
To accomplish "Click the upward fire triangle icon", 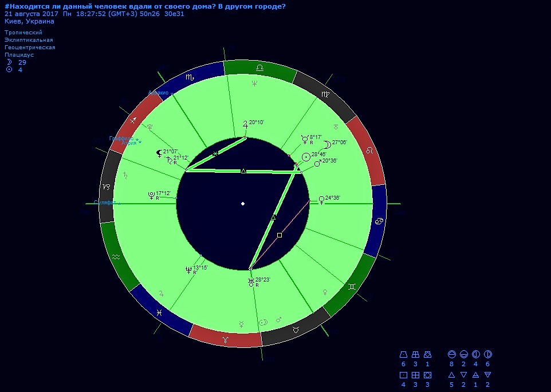I will 452,375.
